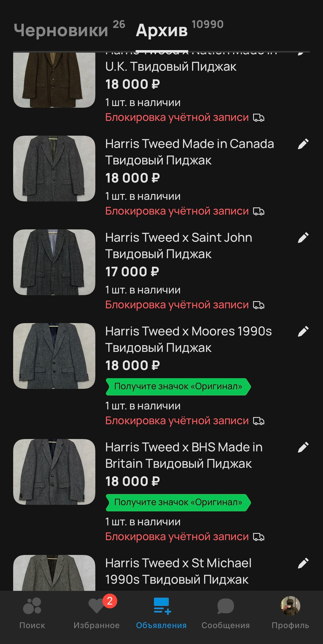
Task: Tap «Получите значок Оригинал» under Moores jacket
Action: 178,387
